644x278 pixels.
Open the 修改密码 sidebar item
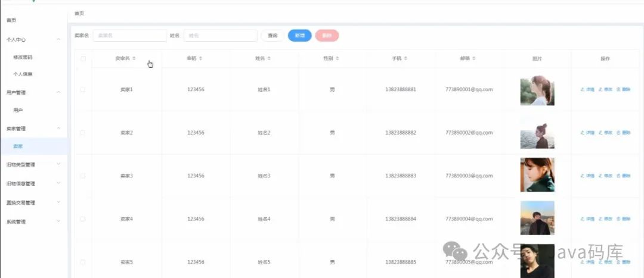pyautogui.click(x=33, y=57)
